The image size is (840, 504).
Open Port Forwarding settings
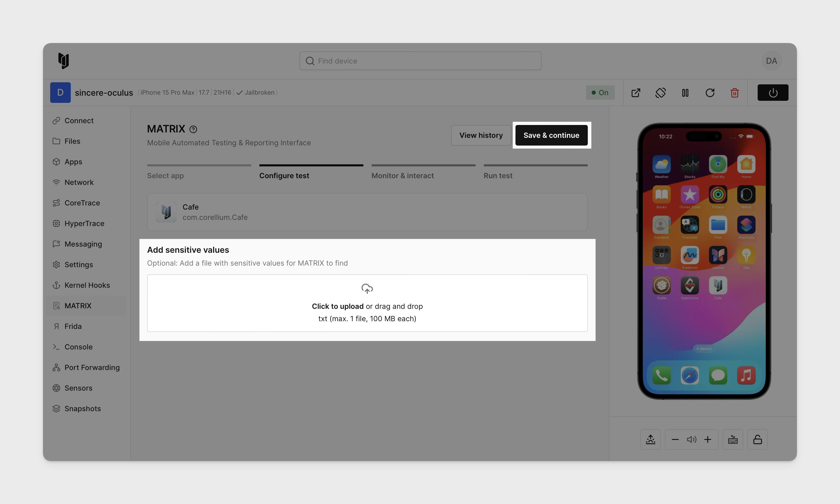pos(92,367)
